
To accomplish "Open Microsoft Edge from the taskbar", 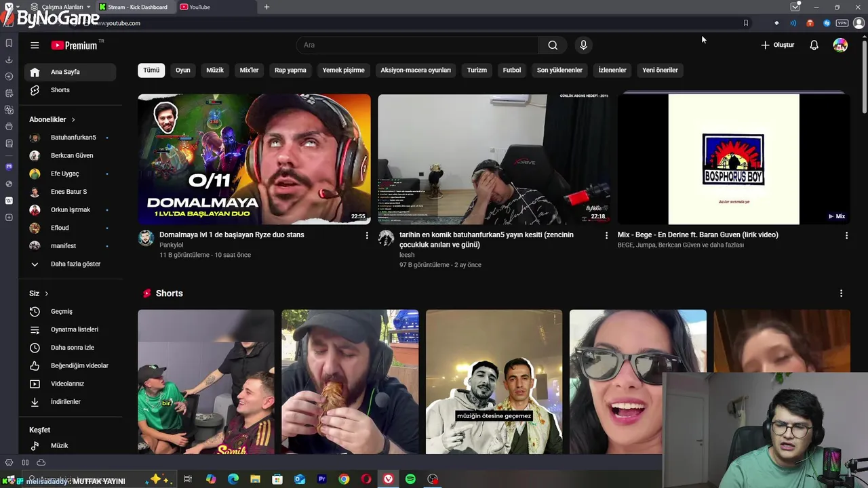I will tap(233, 479).
